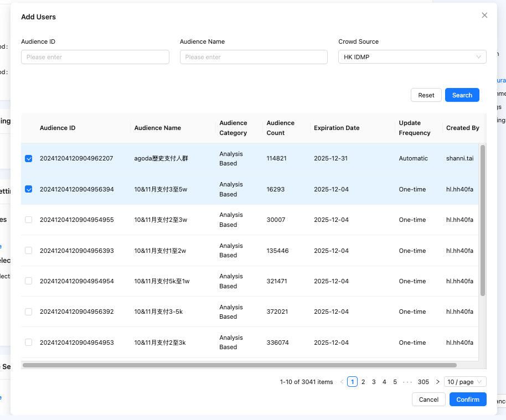The width and height of the screenshot is (506, 420).
Task: Select the 10&11月支付2至3w audience checkbox
Action: [x=29, y=220]
